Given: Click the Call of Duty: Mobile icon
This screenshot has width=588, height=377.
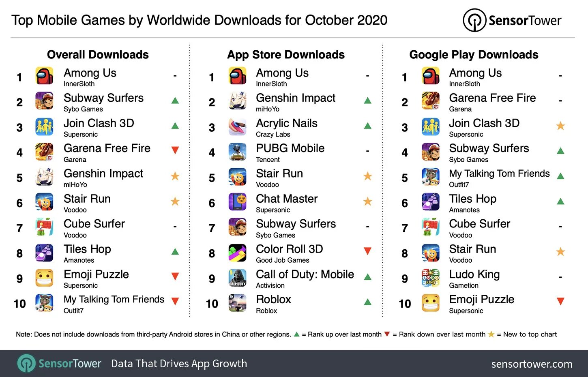Looking at the screenshot, I should (237, 278).
